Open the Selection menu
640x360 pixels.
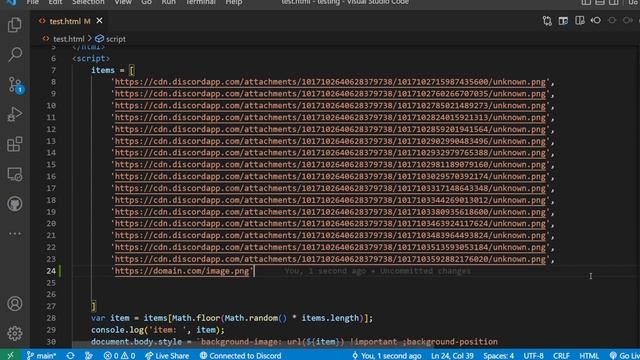[x=88, y=2]
